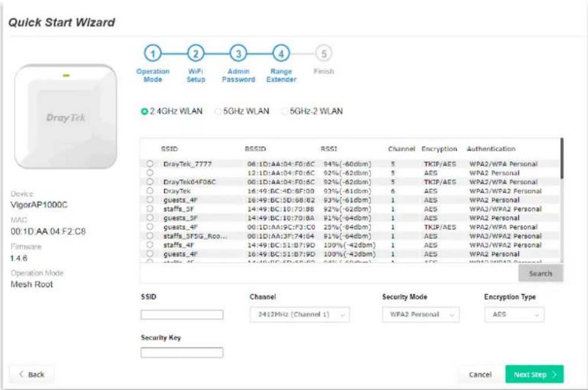The image size is (588, 390).
Task: Select the staffs_5F network radio button
Action: point(150,209)
